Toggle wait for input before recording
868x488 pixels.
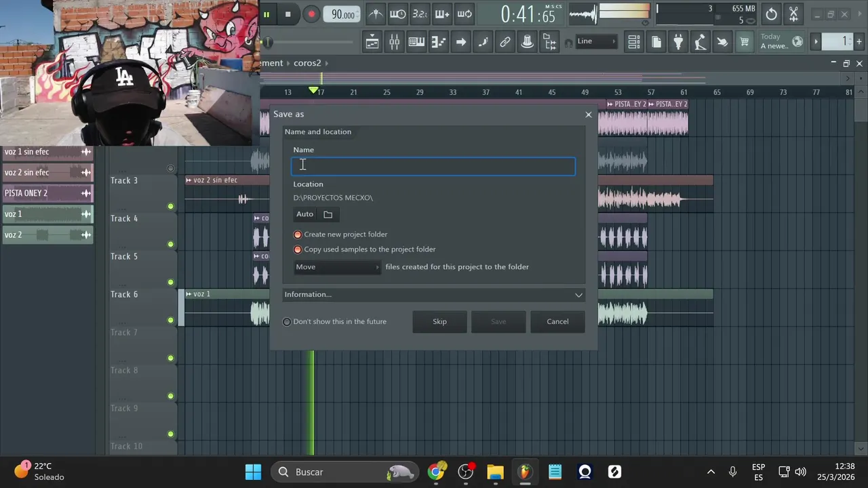398,14
